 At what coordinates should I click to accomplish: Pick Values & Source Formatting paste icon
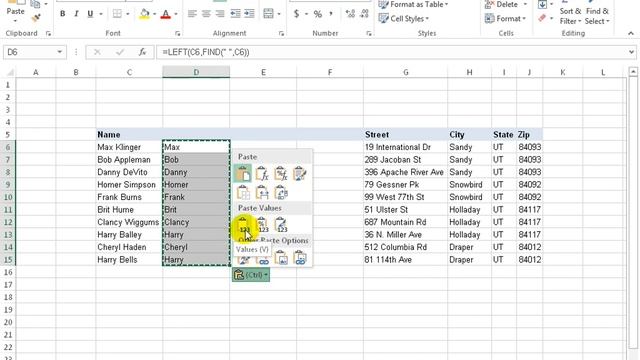[x=281, y=225]
